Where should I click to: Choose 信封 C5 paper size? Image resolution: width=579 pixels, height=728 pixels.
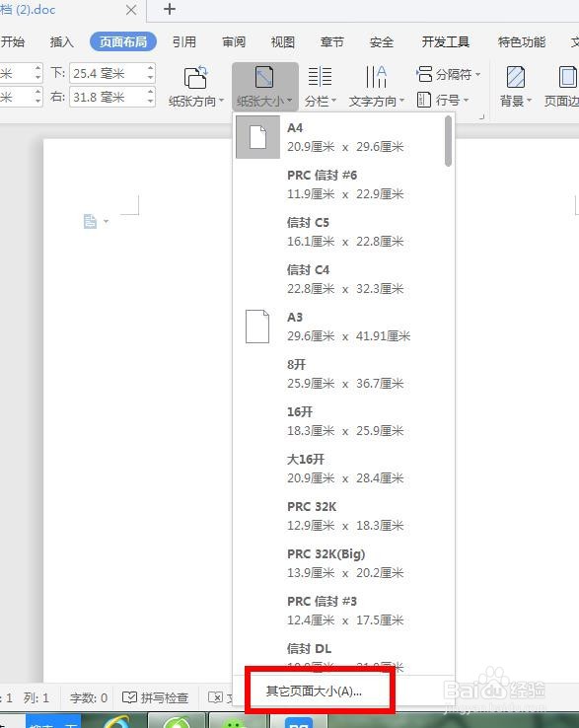(339, 232)
